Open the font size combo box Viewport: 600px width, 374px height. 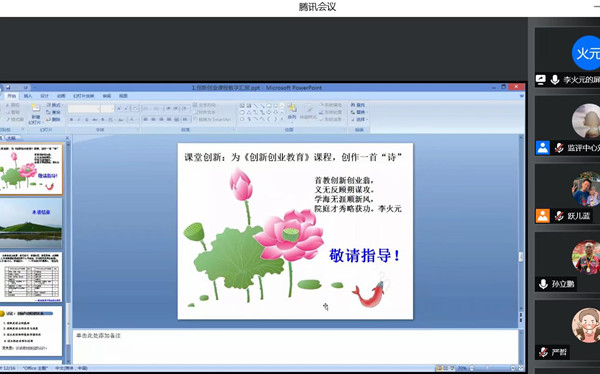coord(107,109)
